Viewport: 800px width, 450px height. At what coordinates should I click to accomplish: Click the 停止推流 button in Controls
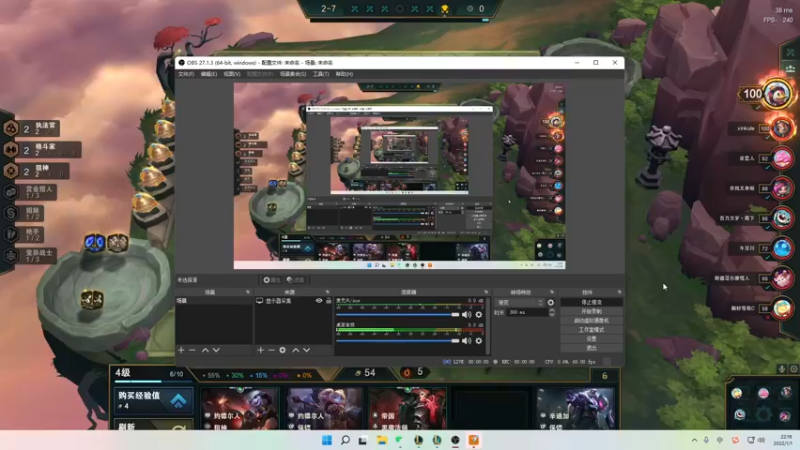pos(591,302)
